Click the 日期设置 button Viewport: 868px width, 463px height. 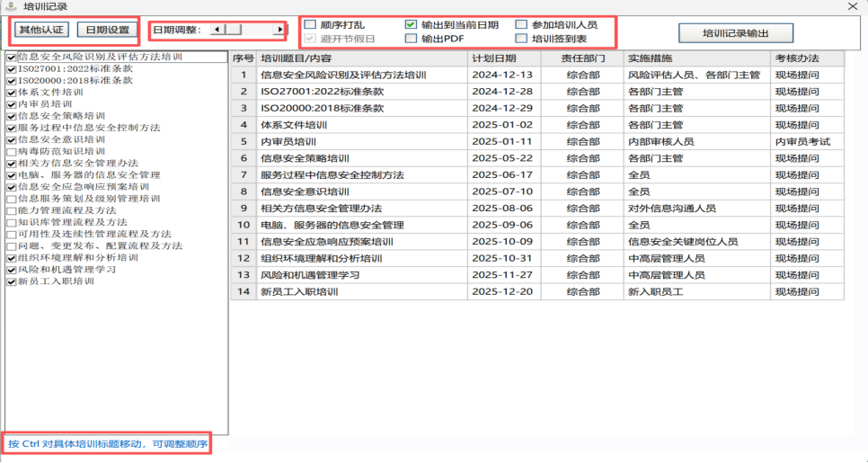106,30
